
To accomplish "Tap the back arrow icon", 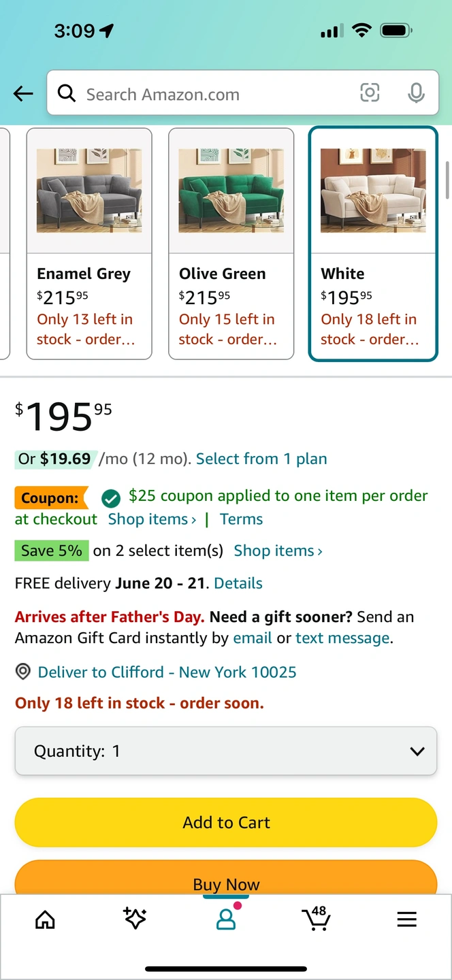I will tap(23, 94).
